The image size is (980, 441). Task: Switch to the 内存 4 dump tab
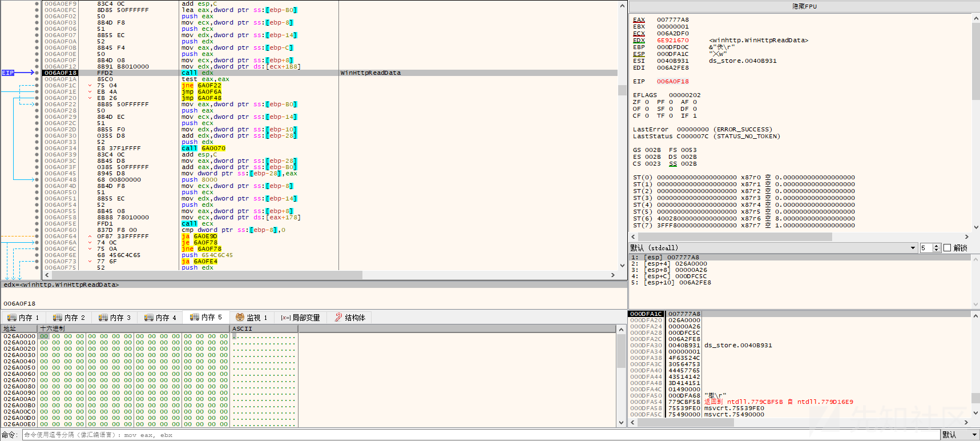point(160,318)
